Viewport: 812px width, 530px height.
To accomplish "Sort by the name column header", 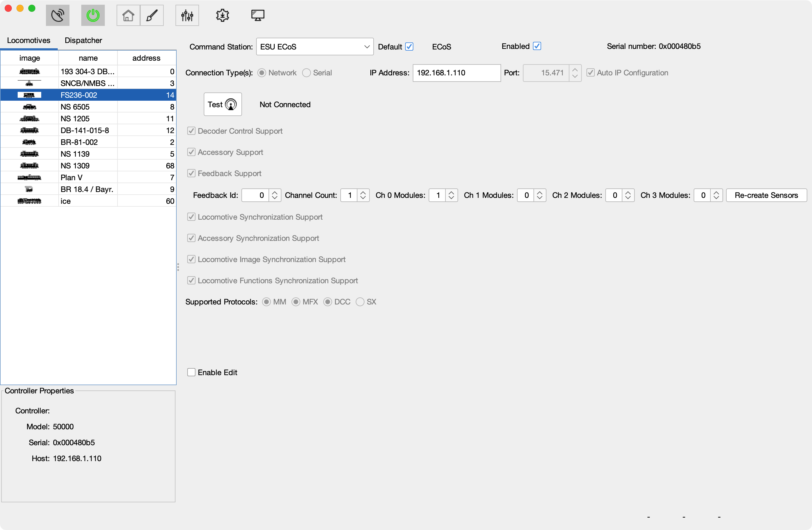I will coord(88,58).
